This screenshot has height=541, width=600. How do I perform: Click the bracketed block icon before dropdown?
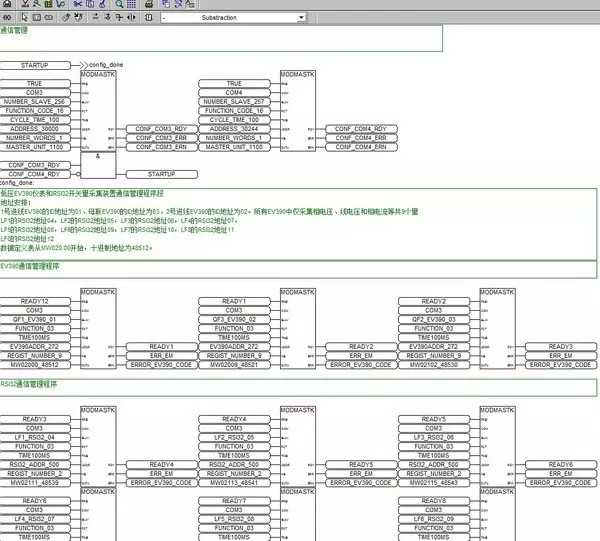coord(149,18)
